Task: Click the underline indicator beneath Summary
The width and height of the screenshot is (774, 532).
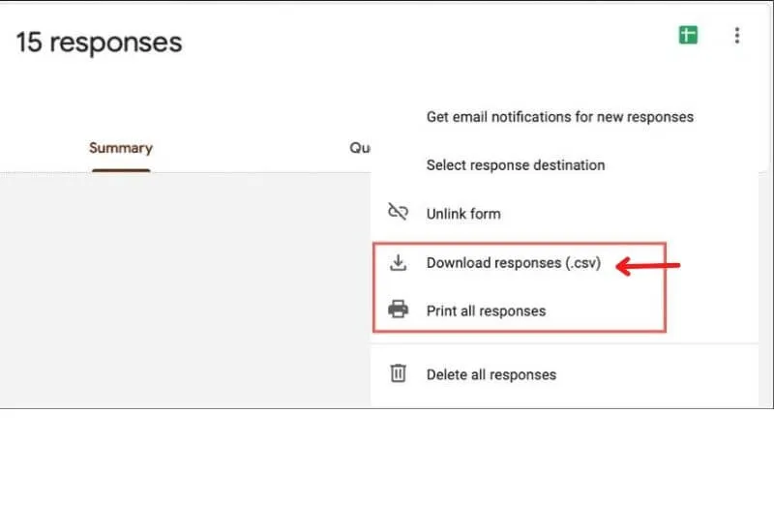Action: pos(121,171)
